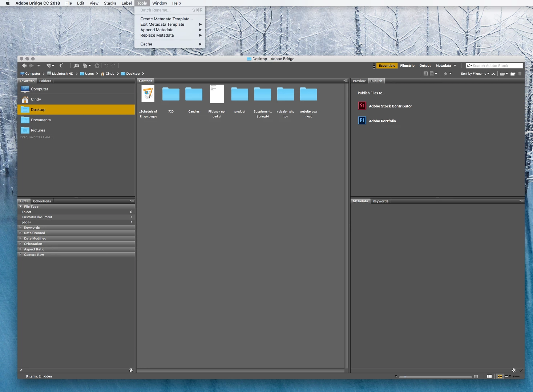533x392 pixels.
Task: Choose Create Metadata Template menu item
Action: click(170, 19)
